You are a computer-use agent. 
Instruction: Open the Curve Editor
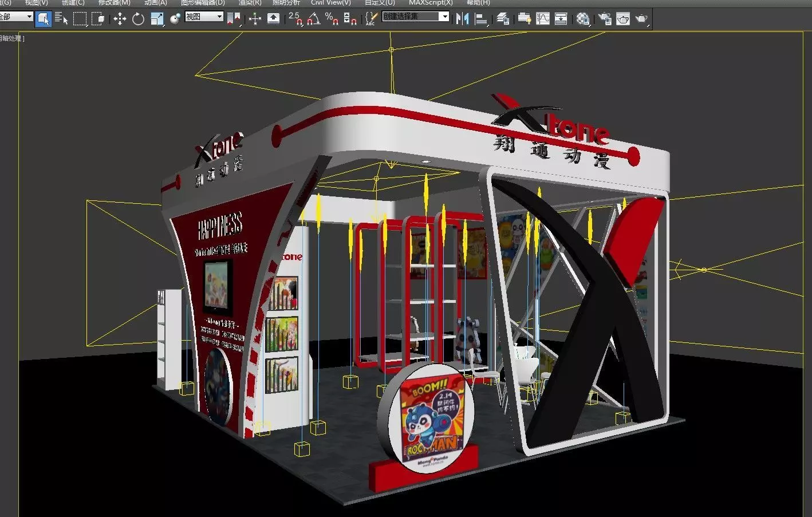(x=542, y=19)
